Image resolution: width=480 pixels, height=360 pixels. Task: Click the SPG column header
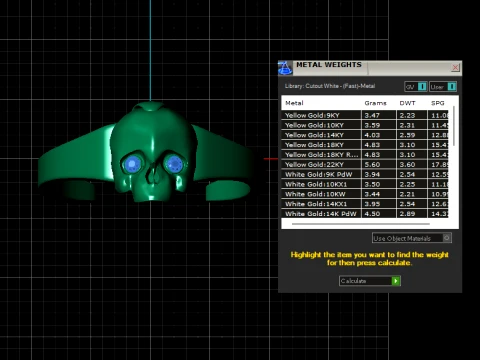coord(437,103)
